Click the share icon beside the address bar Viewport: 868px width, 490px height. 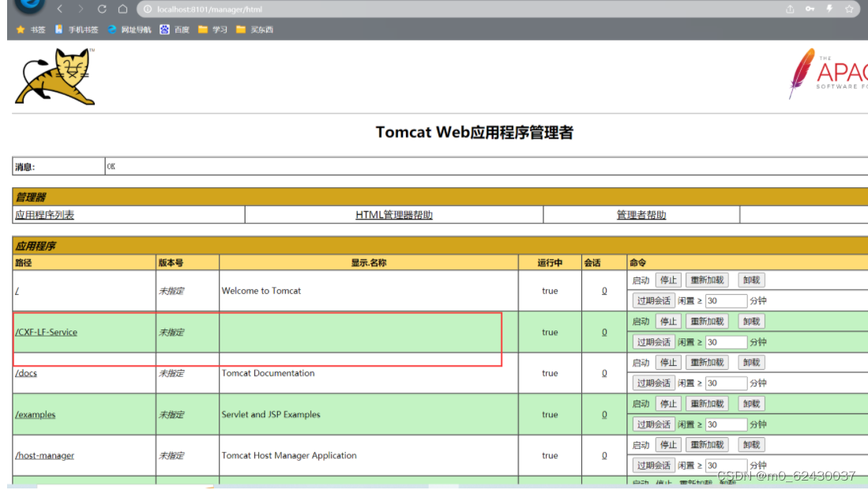(x=791, y=9)
